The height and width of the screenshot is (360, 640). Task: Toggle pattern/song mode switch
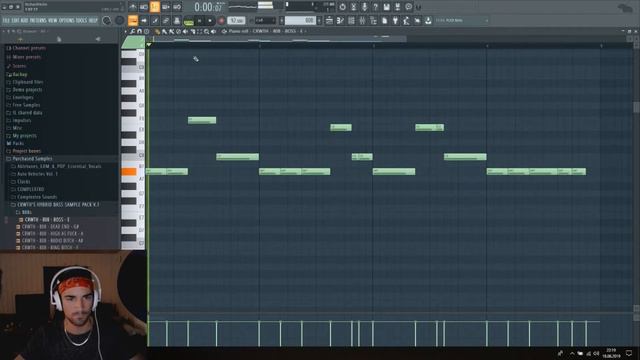189,21
